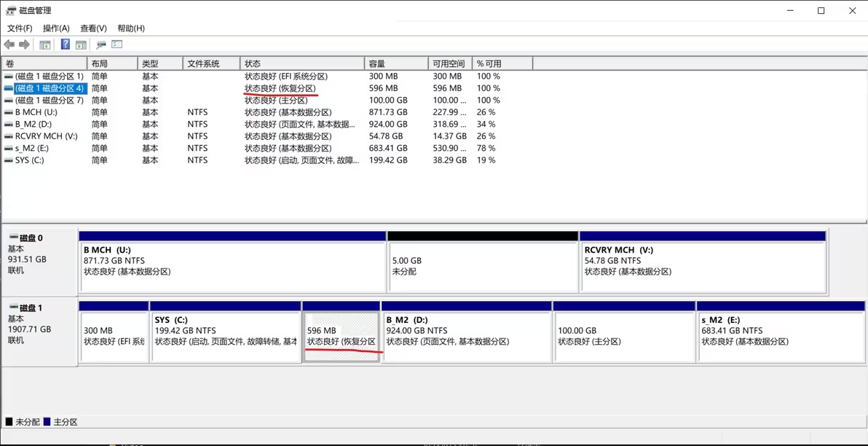This screenshot has width=868, height=446.
Task: Open Help via the question mark icon
Action: tap(65, 44)
